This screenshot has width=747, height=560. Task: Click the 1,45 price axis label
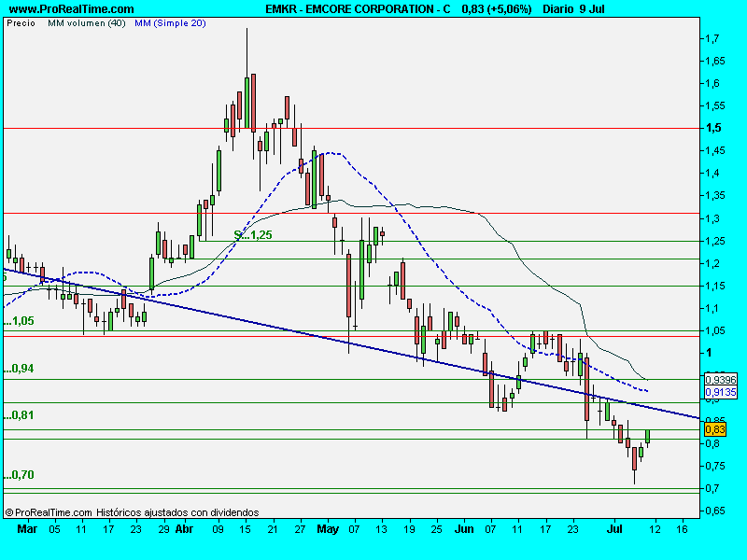(715, 150)
